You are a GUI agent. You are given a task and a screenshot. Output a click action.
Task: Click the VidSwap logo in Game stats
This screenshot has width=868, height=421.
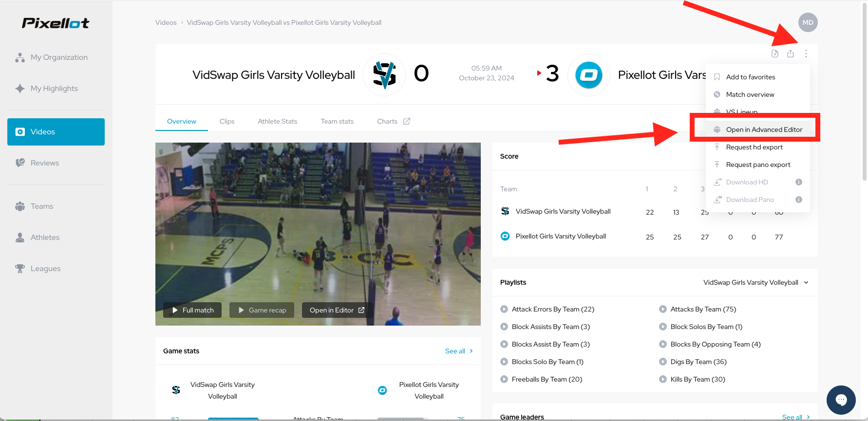pyautogui.click(x=176, y=390)
